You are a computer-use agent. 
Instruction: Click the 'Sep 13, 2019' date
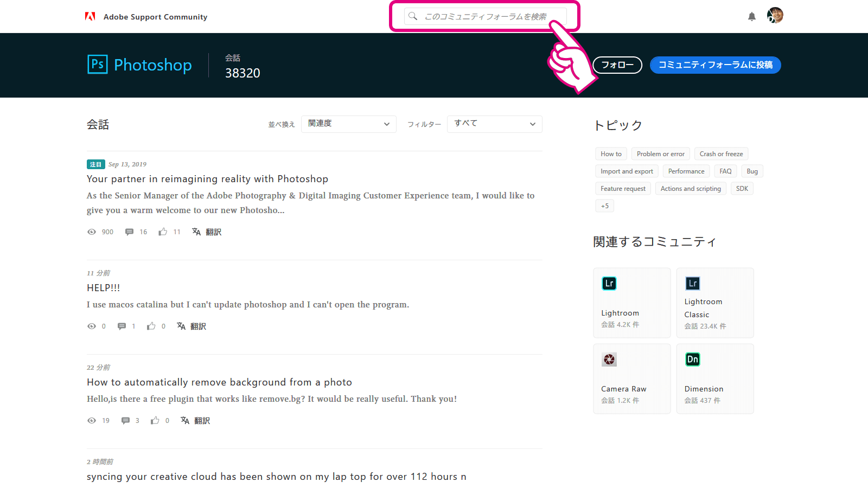[127, 164]
